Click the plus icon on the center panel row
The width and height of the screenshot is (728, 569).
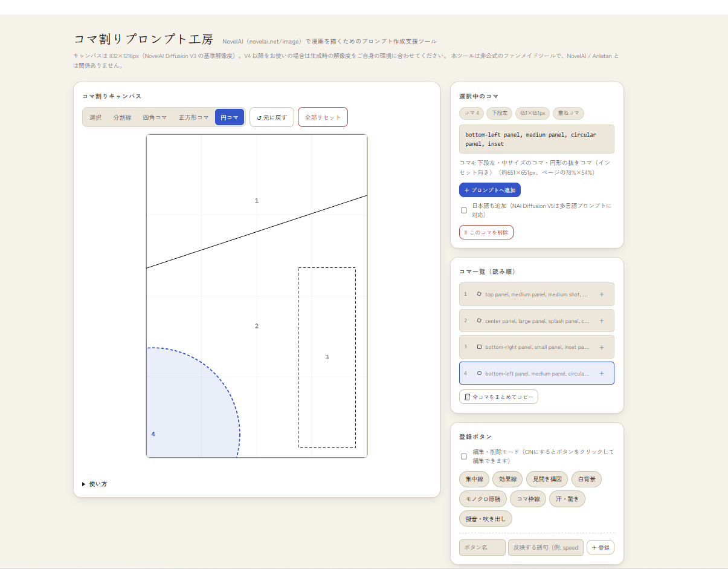pos(602,321)
